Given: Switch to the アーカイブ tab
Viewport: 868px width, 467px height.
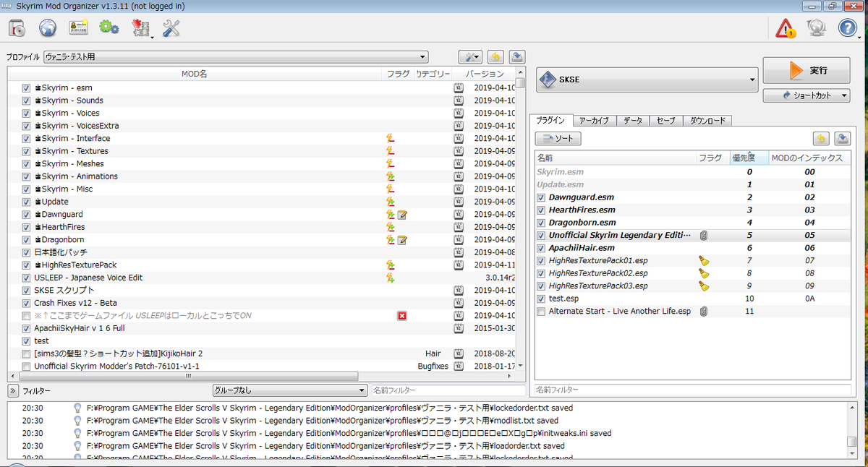Looking at the screenshot, I should [x=594, y=121].
